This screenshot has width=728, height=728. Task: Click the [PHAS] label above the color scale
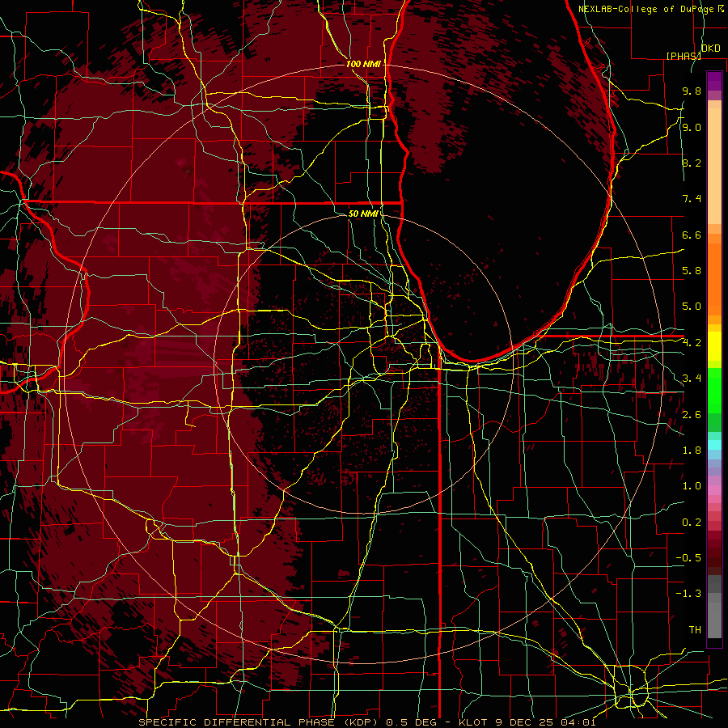point(684,56)
